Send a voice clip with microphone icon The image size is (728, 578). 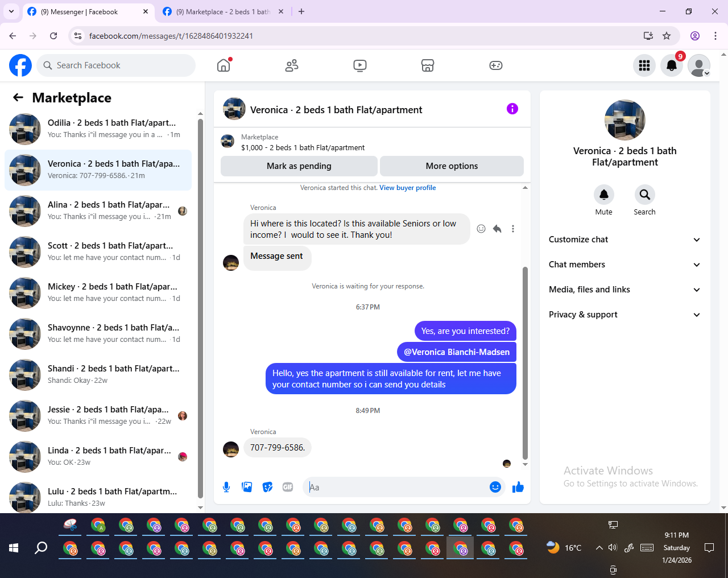pyautogui.click(x=226, y=487)
